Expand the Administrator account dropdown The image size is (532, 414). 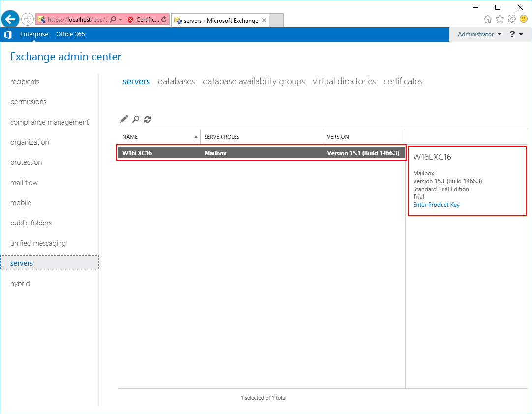pos(479,34)
